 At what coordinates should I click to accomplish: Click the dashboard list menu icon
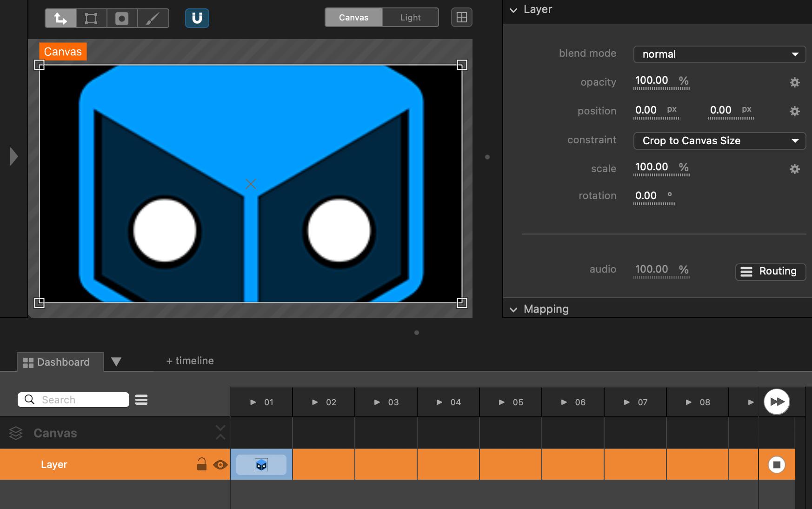141,400
